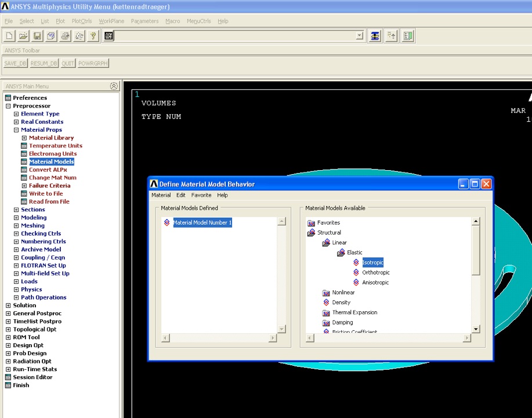The image size is (532, 418).
Task: Click the Change Mat Num dialog icon
Action: tap(24, 178)
